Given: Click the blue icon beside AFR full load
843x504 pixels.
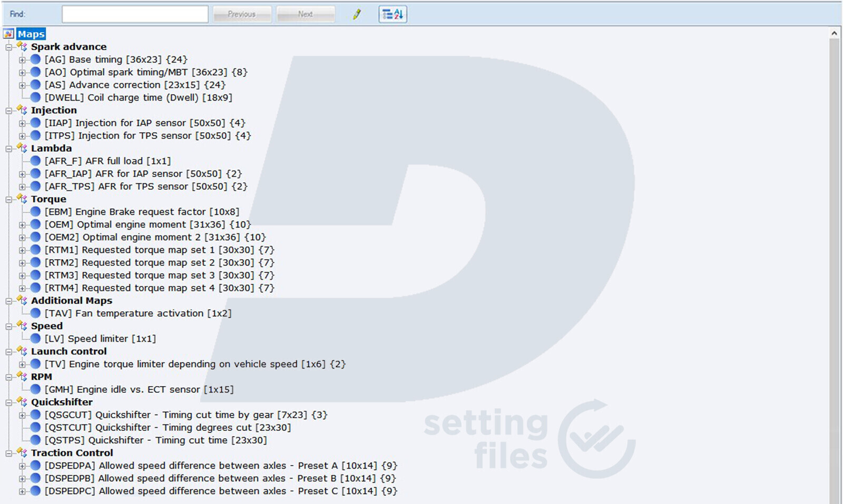Looking at the screenshot, I should 35,161.
